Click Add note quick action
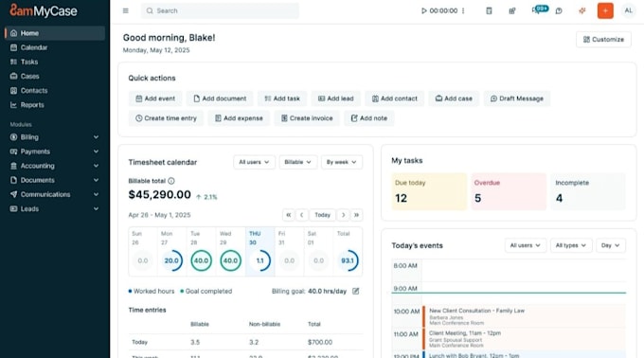The image size is (644, 358). pos(368,118)
